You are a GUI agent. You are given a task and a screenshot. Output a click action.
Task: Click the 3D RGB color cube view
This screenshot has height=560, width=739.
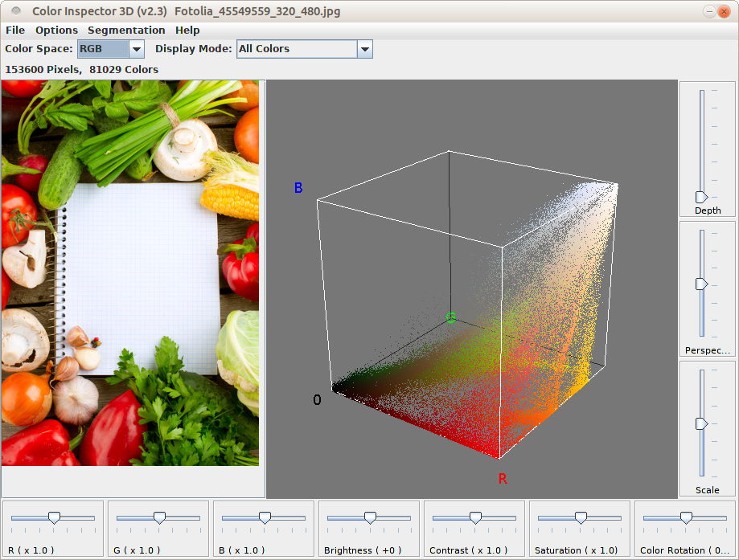tap(472, 288)
